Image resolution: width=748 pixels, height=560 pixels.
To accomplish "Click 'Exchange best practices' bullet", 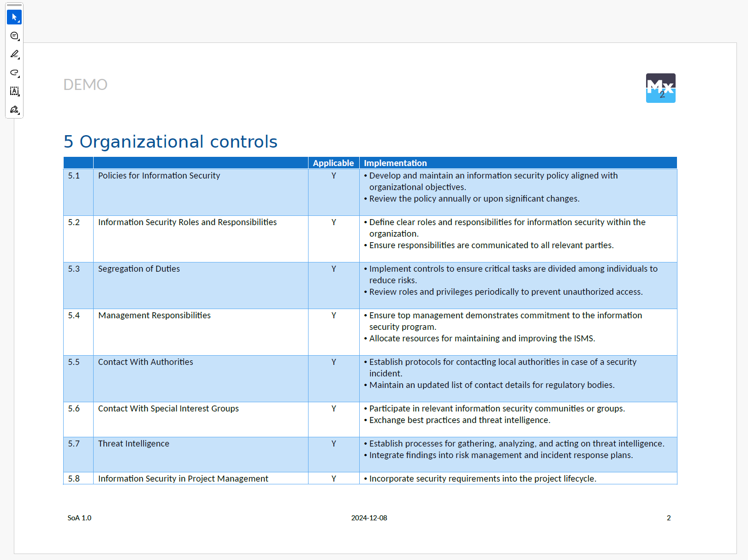I will point(457,420).
